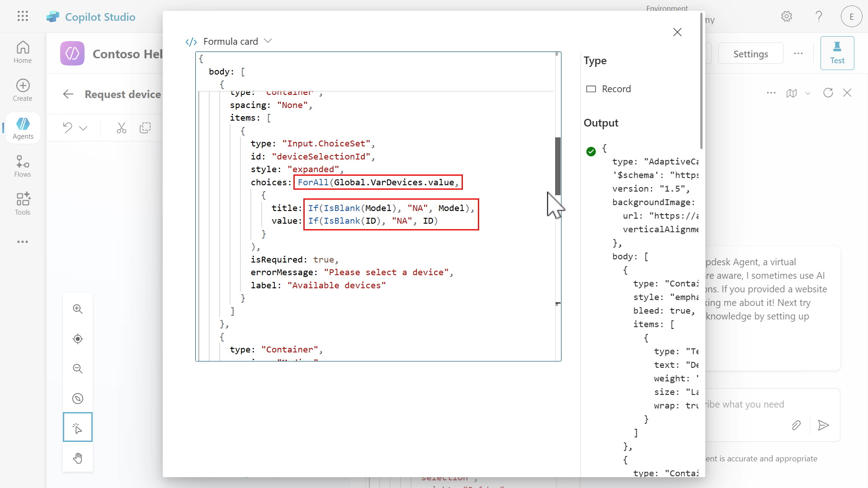Click the zoom out canvas icon
The height and width of the screenshot is (488, 868).
pos(78,369)
